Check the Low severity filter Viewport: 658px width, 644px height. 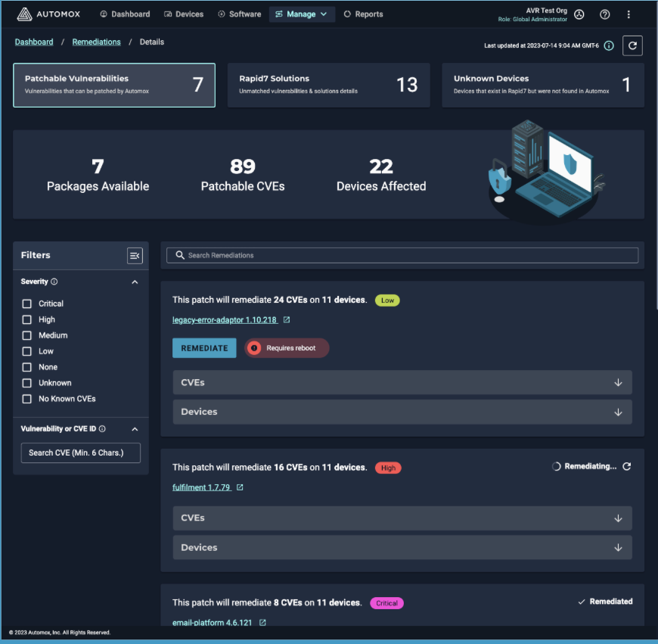pos(27,351)
